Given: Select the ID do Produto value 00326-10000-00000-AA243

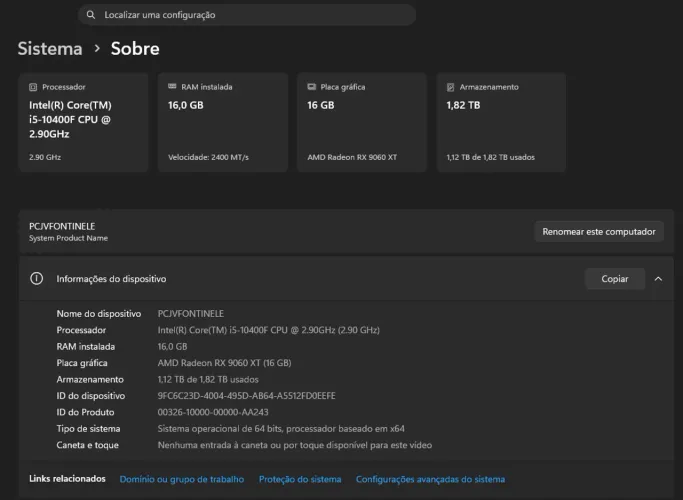Looking at the screenshot, I should pyautogui.click(x=213, y=412).
